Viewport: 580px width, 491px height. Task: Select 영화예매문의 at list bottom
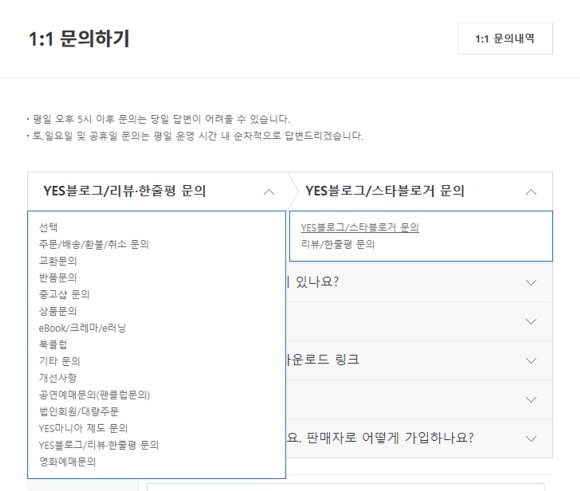[x=67, y=462]
